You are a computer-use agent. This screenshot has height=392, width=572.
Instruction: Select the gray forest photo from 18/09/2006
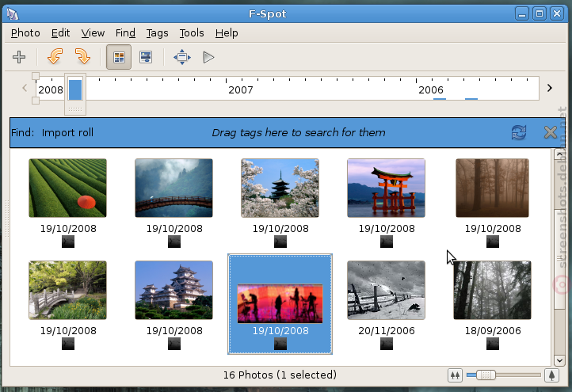pos(493,291)
